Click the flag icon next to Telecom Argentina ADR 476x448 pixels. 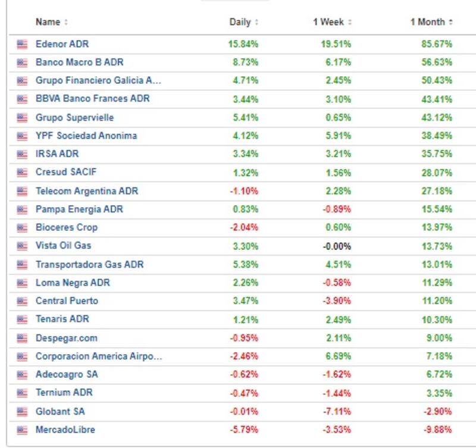tap(22, 191)
